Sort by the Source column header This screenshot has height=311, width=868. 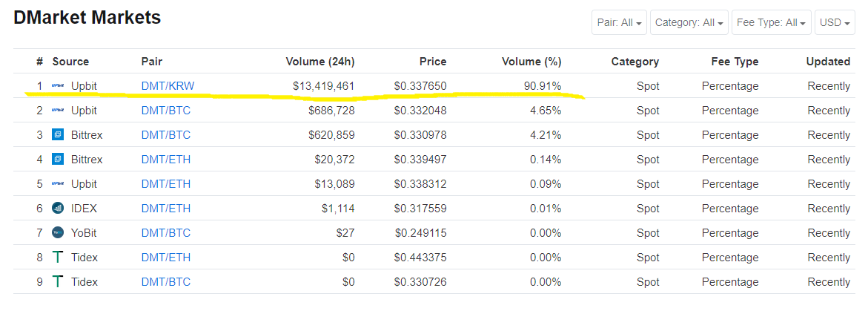[x=70, y=62]
